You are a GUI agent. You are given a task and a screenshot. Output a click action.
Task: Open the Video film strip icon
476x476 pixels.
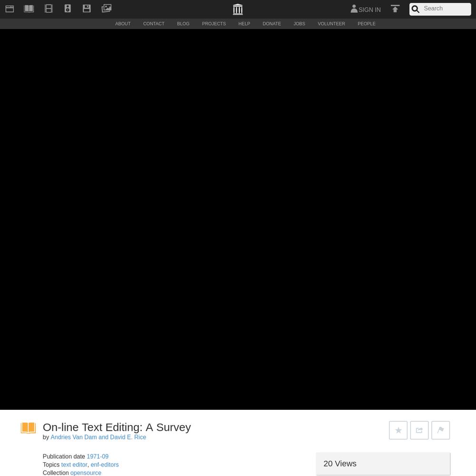49,9
